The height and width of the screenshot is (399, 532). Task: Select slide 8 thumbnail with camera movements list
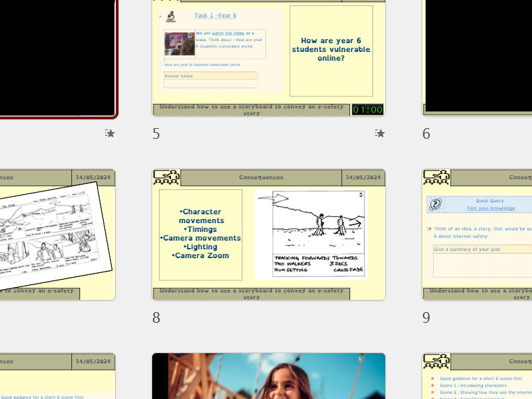tap(269, 235)
